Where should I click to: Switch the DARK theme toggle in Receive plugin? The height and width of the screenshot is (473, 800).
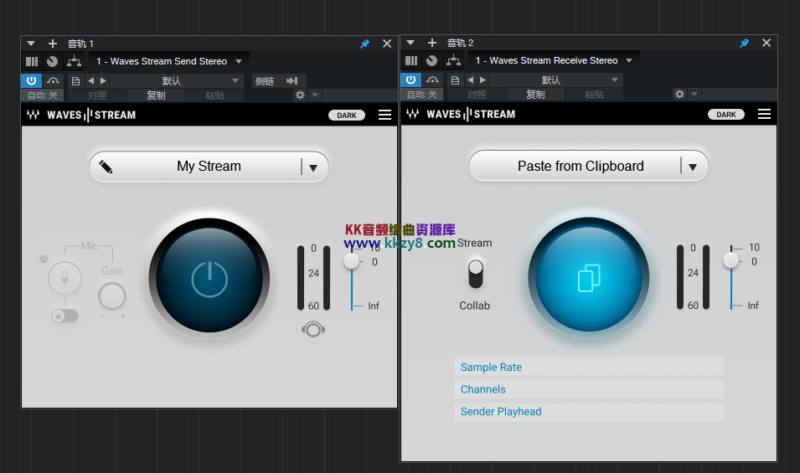[x=726, y=115]
